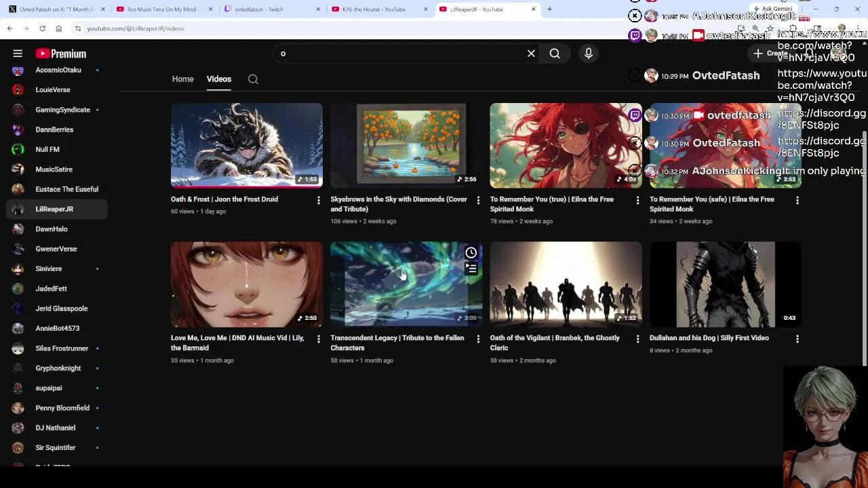This screenshot has height=488, width=868.
Task: Click the YouTube Premium logo
Action: [61, 54]
